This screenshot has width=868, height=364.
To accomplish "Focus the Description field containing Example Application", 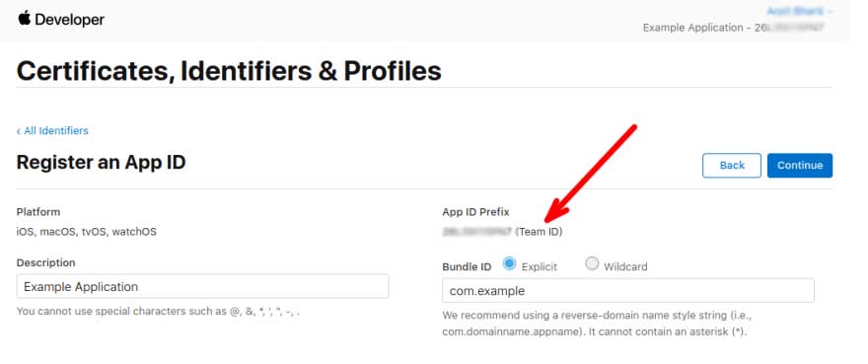I will click(x=202, y=286).
